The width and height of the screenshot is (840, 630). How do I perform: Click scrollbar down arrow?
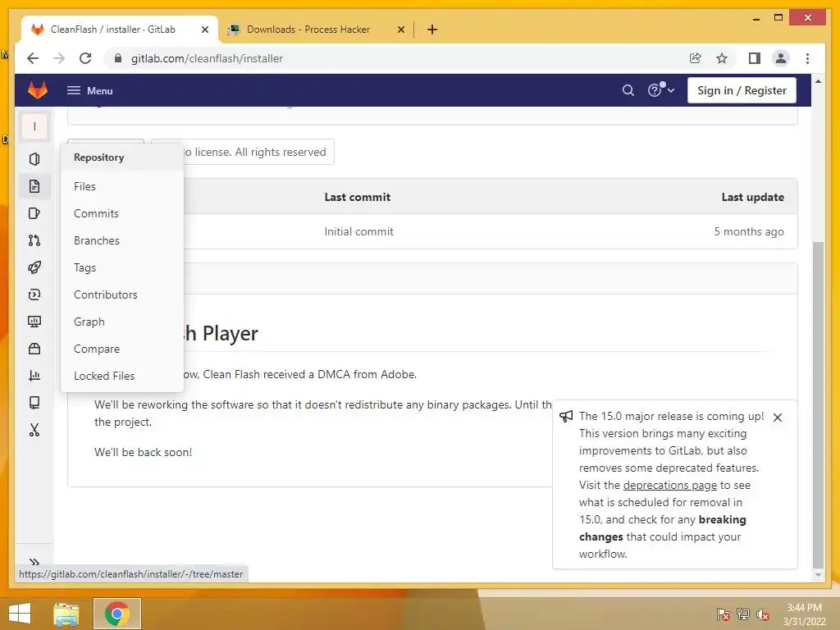click(818, 575)
